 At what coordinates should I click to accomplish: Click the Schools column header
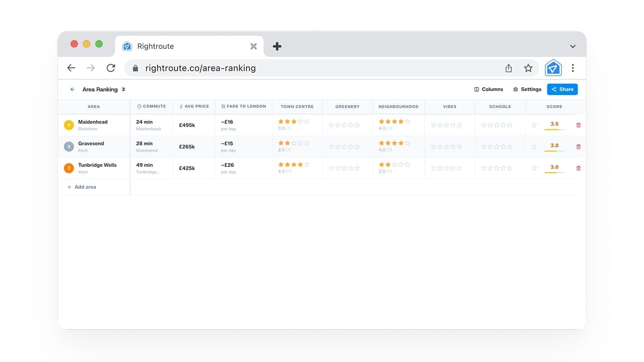pyautogui.click(x=500, y=107)
